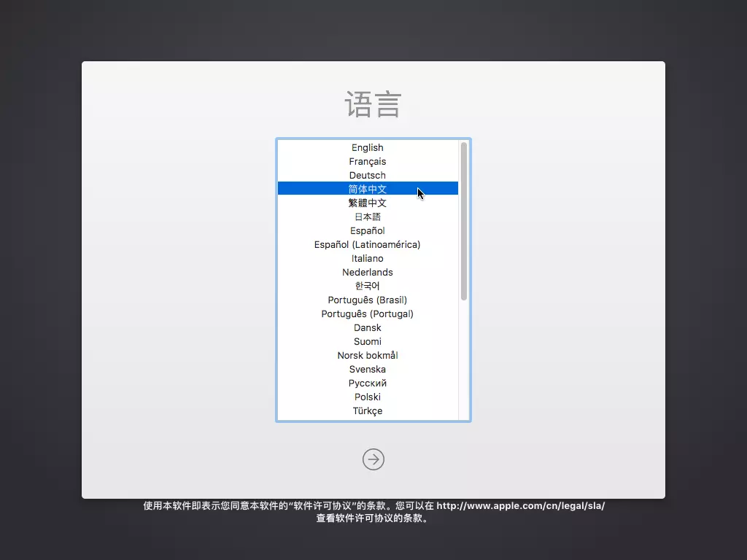Select 日本語 as the language

(367, 217)
